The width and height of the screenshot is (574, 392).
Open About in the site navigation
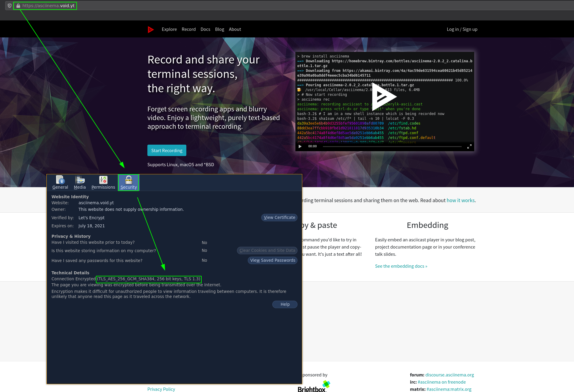click(x=235, y=29)
